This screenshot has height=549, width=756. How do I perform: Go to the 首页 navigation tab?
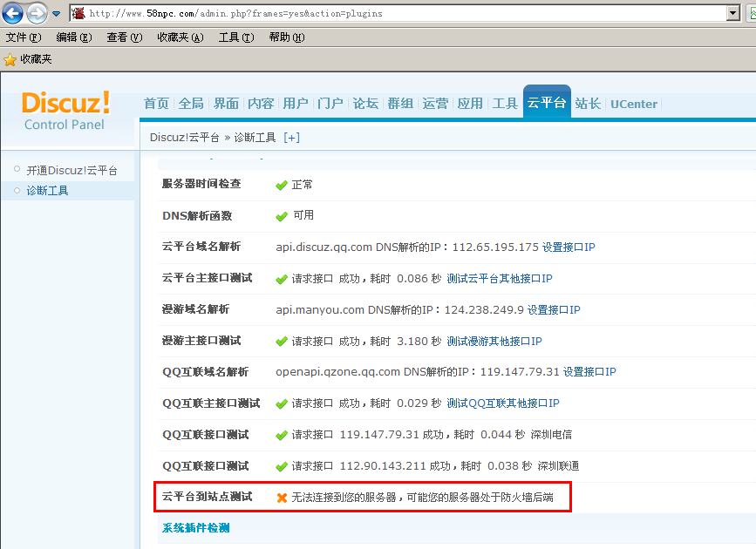pos(156,104)
